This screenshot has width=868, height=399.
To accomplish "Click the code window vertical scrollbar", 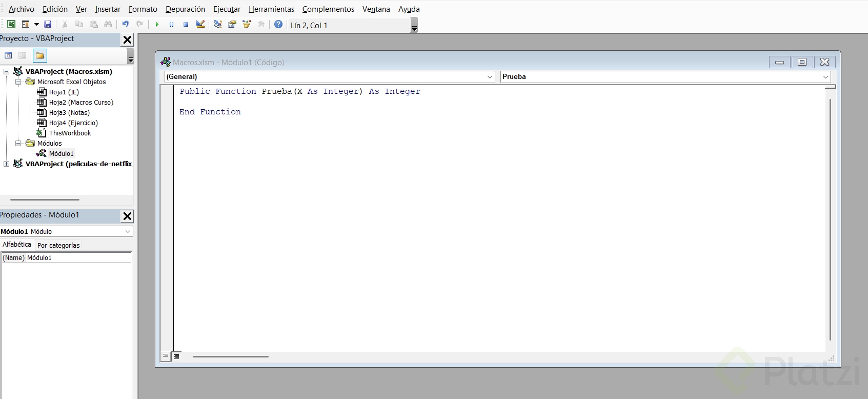I will point(830,220).
